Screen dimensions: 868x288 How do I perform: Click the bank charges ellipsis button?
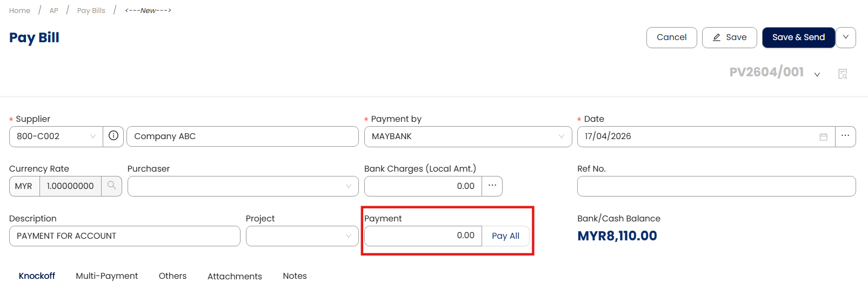pyautogui.click(x=492, y=186)
